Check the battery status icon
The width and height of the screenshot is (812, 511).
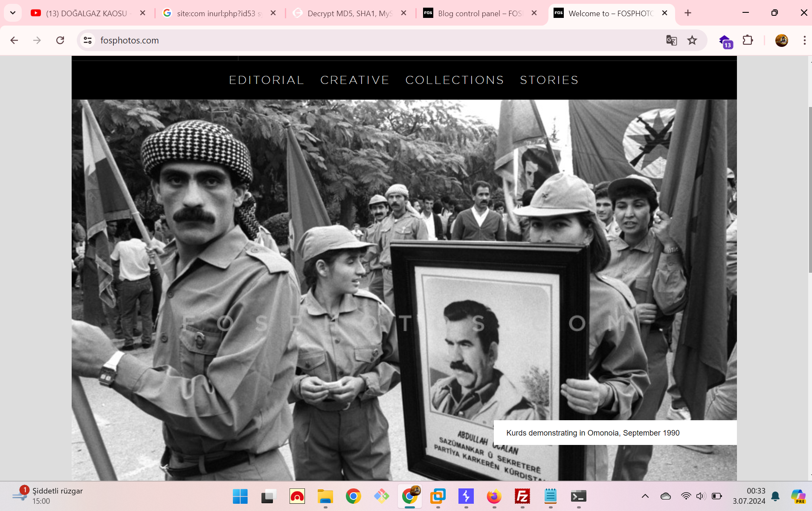717,496
